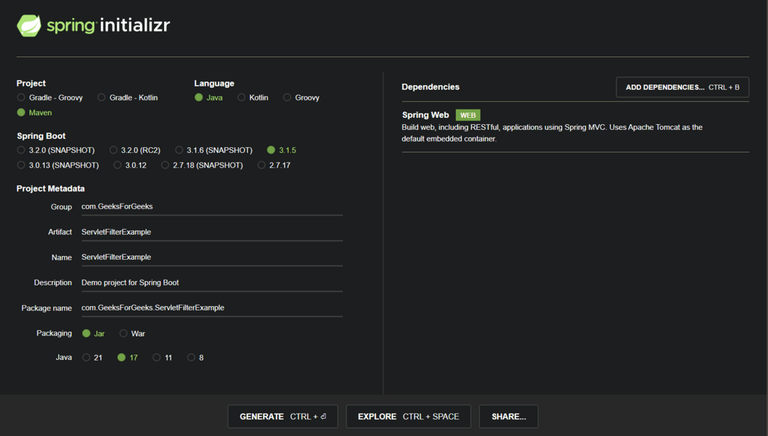Click the Dependencies heading

[431, 87]
